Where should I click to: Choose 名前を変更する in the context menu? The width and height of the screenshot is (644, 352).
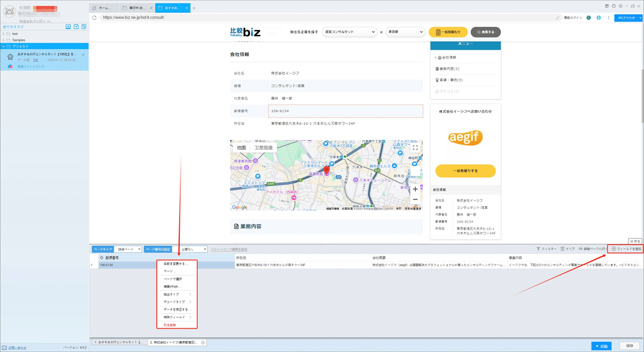[177, 263]
